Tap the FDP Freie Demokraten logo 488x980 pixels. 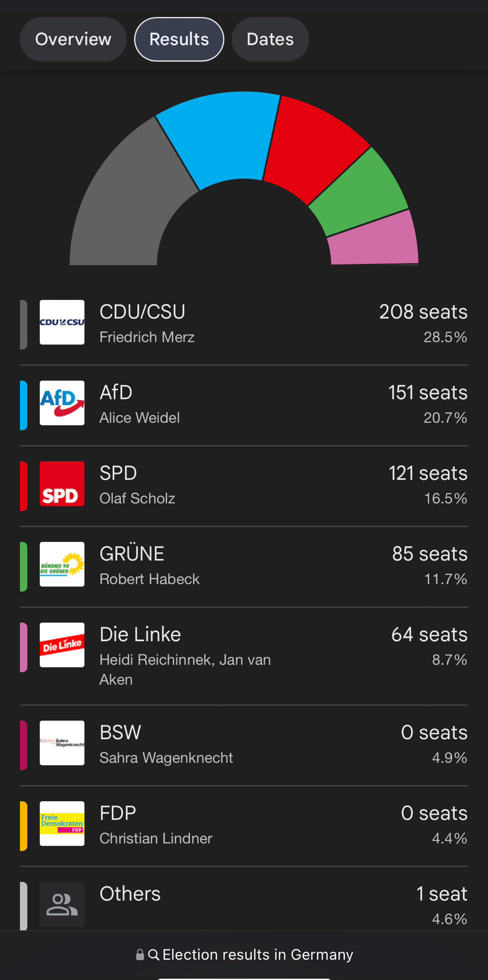62,823
